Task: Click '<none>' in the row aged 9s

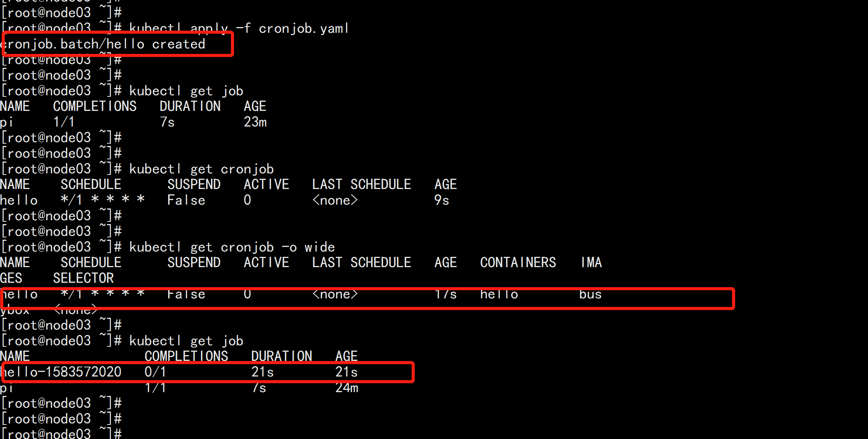Action: coord(335,200)
